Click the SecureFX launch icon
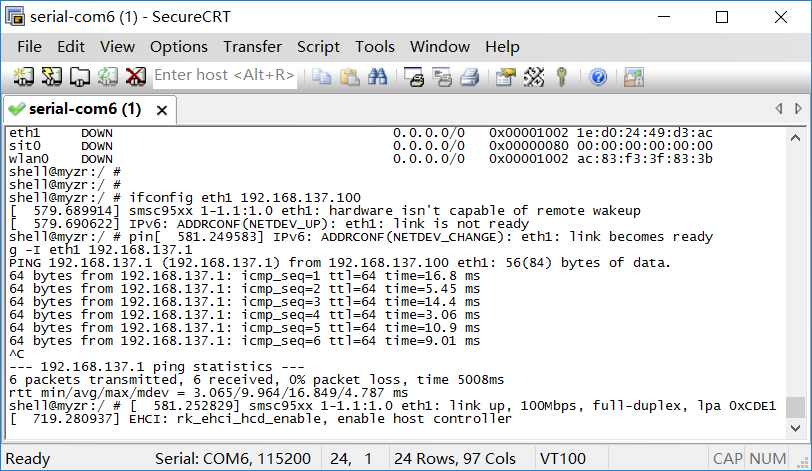 point(634,77)
